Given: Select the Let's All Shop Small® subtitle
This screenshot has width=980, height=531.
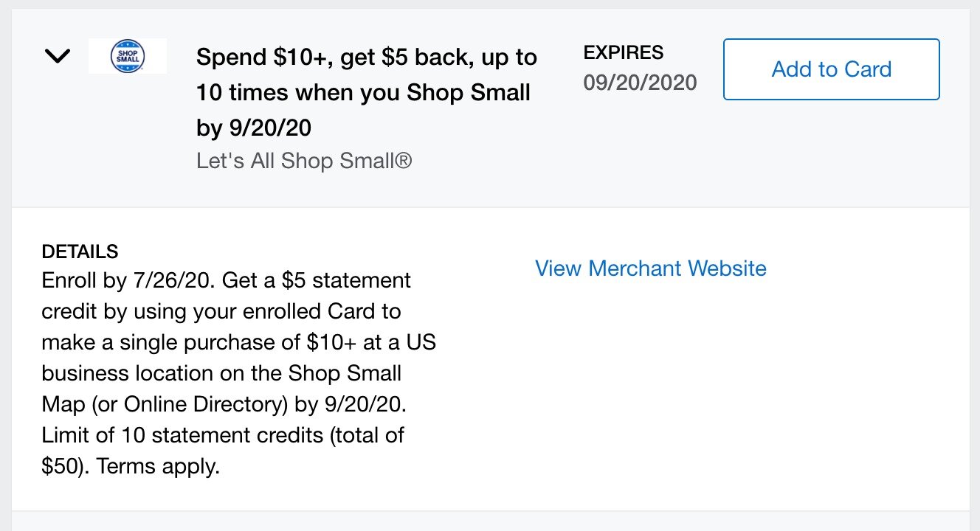Looking at the screenshot, I should (x=304, y=161).
